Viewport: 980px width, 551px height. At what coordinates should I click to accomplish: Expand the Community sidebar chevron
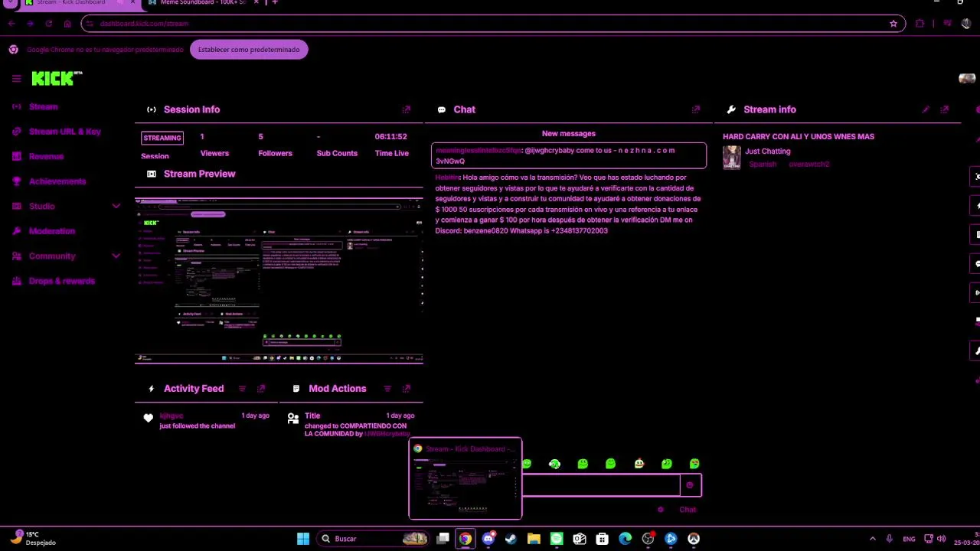[116, 256]
